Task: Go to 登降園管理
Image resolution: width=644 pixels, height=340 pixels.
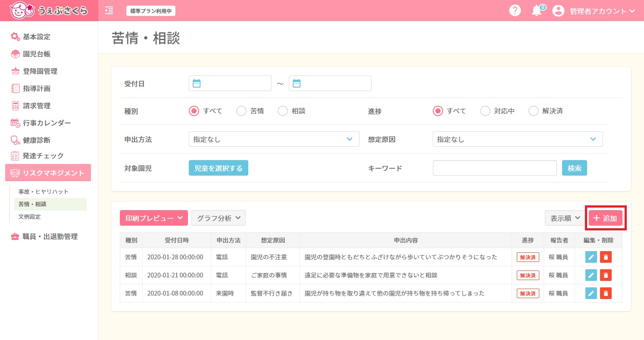Action: [x=40, y=71]
